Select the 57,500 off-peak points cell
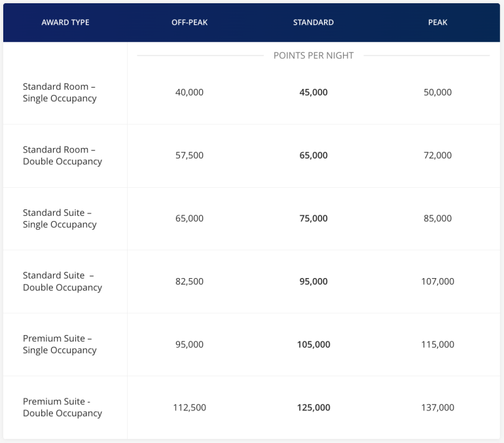Image resolution: width=504 pixels, height=443 pixels. [189, 156]
